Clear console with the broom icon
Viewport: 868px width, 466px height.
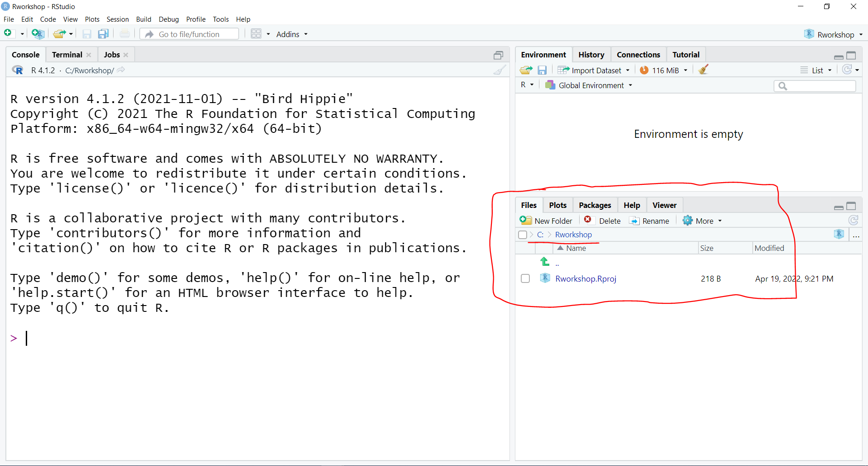(500, 70)
